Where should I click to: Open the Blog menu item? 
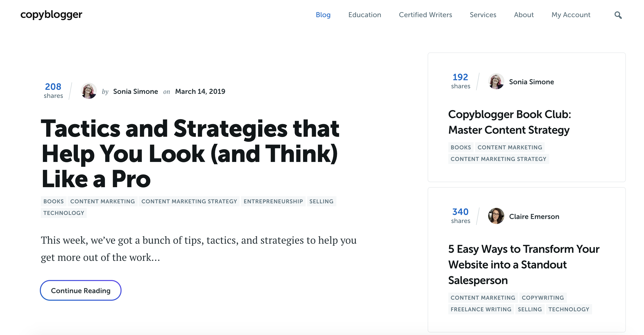coord(323,15)
